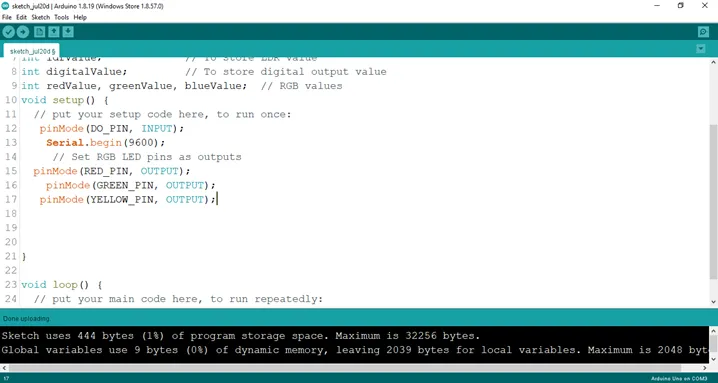Viewport: 718px width, 383px height.
Task: Select the sketch_jul20d tab
Action: coord(32,51)
